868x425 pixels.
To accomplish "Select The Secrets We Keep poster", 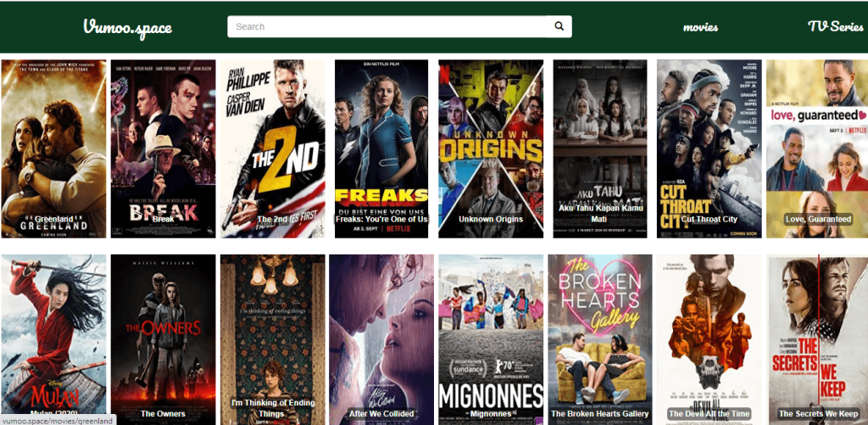I will click(x=817, y=339).
